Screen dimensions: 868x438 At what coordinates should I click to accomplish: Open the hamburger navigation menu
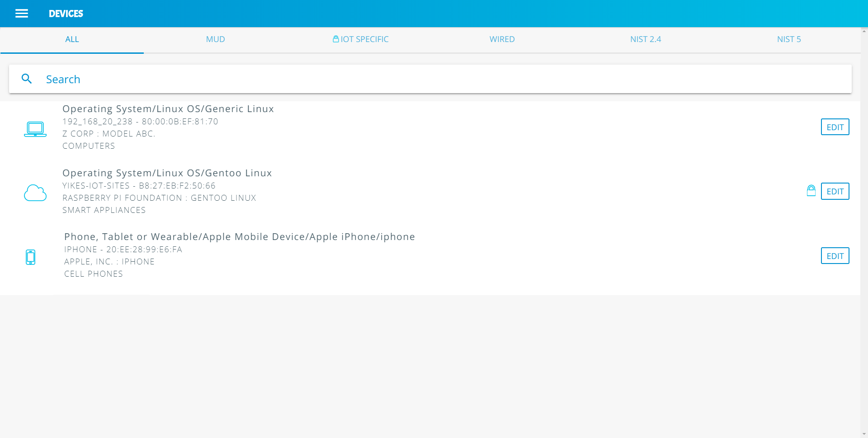pos(22,14)
